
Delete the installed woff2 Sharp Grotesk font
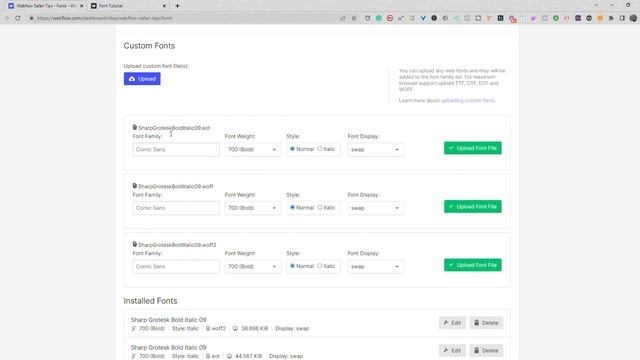[486, 323]
